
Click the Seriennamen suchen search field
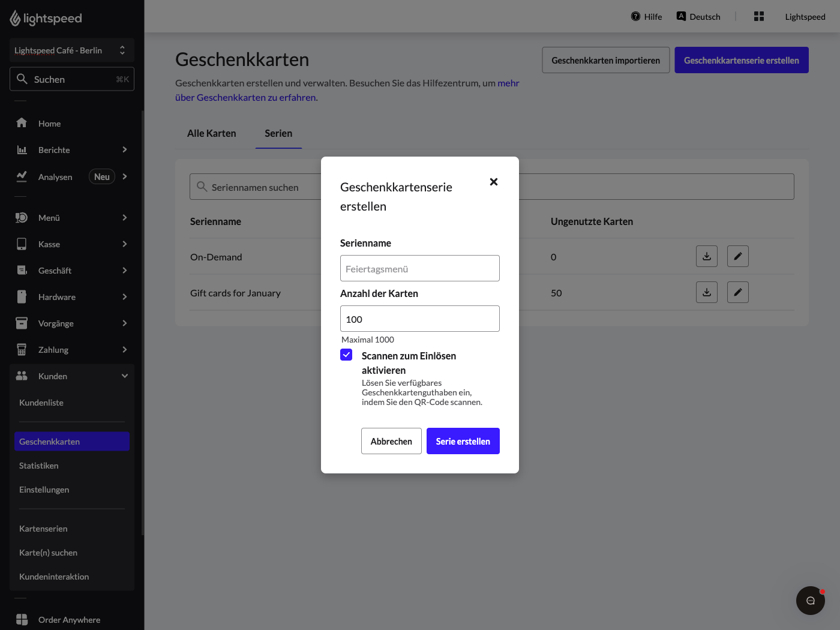click(x=492, y=187)
